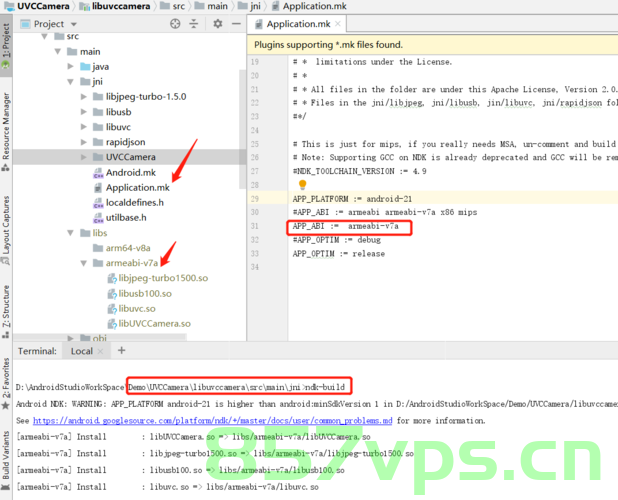The image size is (618, 500).
Task: Expand the libuvc folder arrow
Action: pos(84,127)
